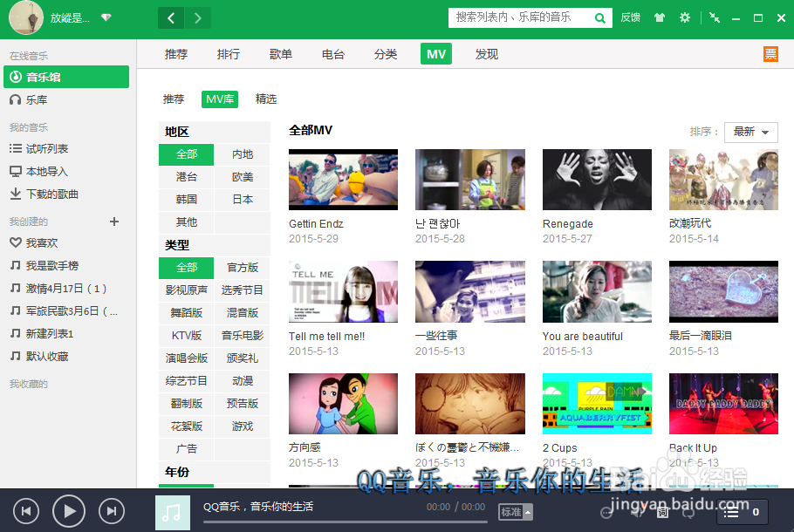This screenshot has width=794, height=532.
Task: Select MV库 sub-tab
Action: pyautogui.click(x=220, y=99)
